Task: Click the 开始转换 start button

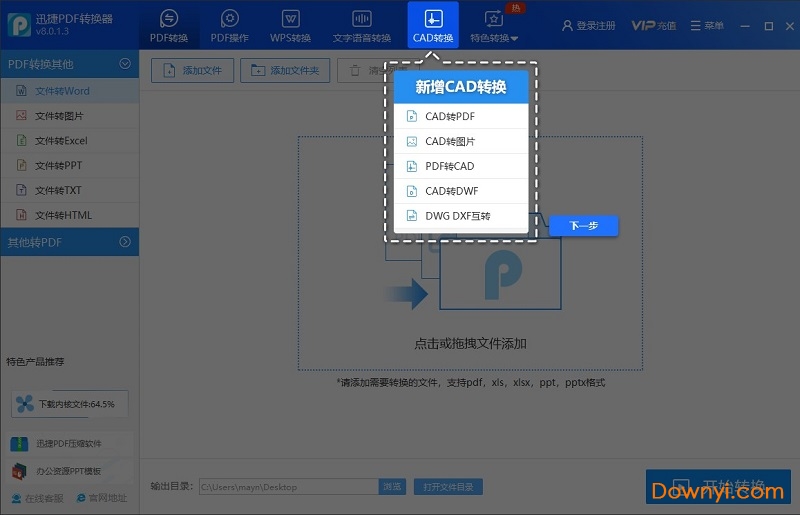Action: tap(718, 486)
